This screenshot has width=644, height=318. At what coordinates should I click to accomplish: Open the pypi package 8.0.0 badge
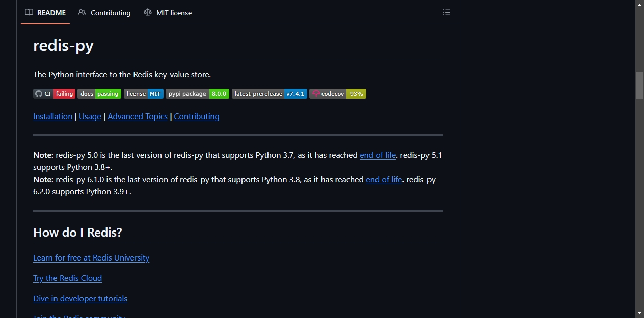[x=198, y=94]
